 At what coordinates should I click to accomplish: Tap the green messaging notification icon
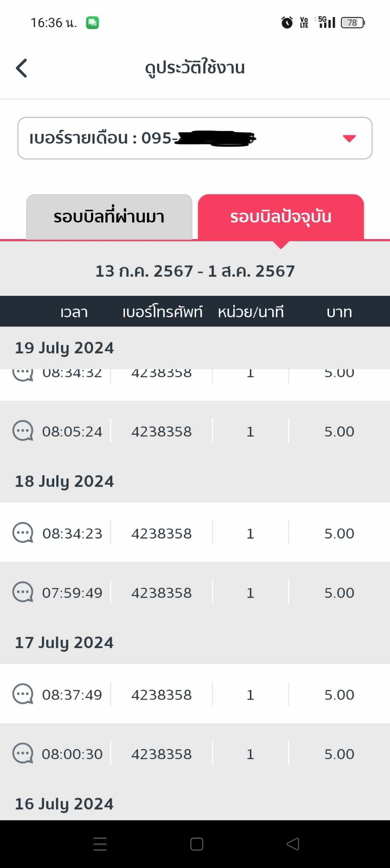tap(92, 22)
